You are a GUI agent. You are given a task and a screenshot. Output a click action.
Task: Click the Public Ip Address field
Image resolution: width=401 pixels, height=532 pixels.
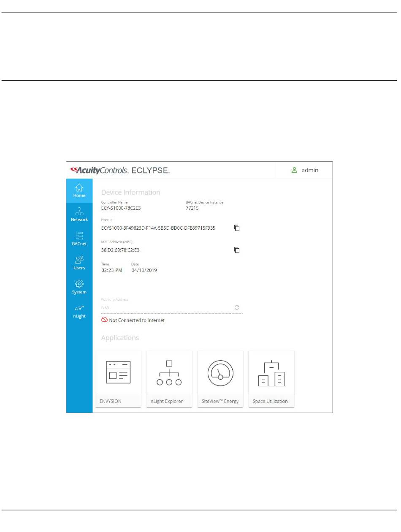(172, 307)
